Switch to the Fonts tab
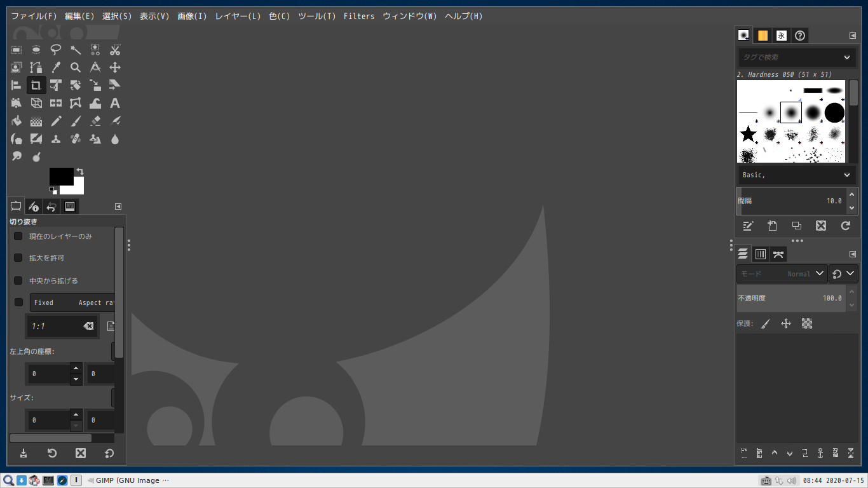 (x=782, y=36)
